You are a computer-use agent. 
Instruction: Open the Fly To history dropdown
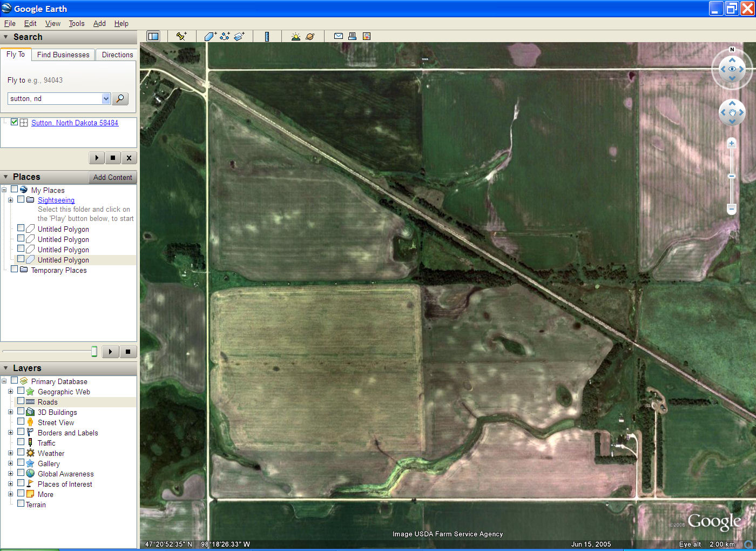pyautogui.click(x=106, y=98)
